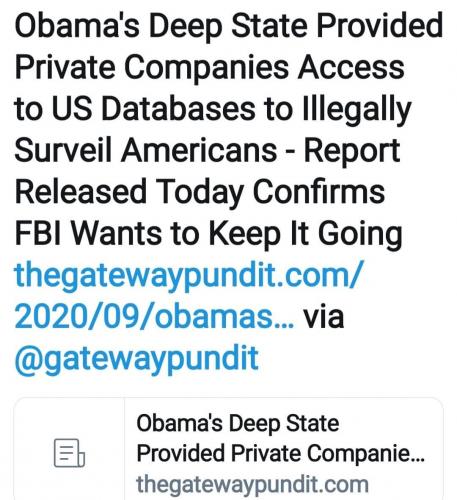Click the line 'to US Databases to Illegally'
This screenshot has height=500, width=457.
point(213,109)
